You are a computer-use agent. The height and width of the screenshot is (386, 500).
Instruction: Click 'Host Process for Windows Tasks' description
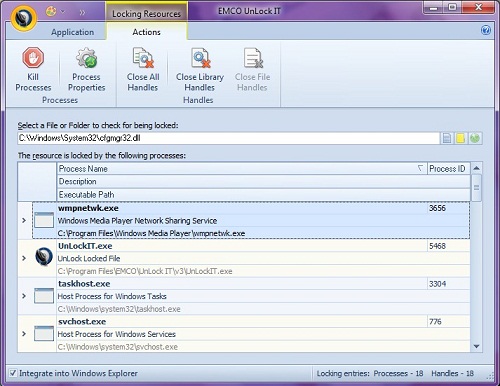pos(112,296)
